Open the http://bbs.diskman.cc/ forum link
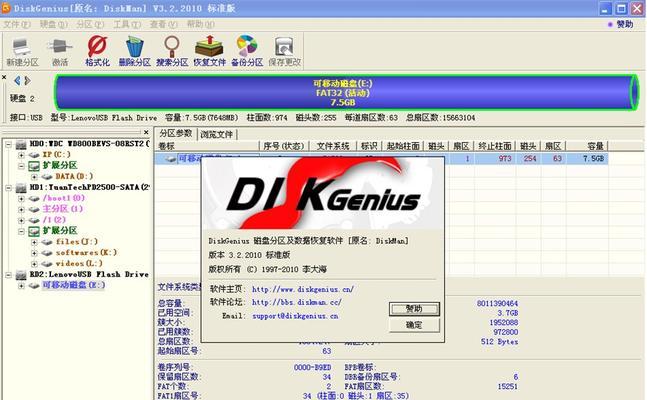The width and height of the screenshot is (647, 400). [297, 303]
